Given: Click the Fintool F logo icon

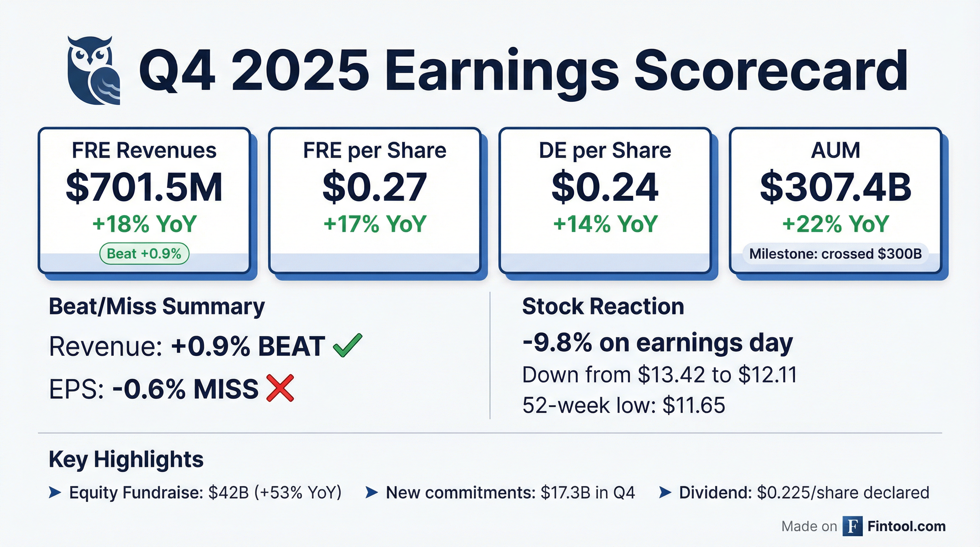Looking at the screenshot, I should (852, 526).
